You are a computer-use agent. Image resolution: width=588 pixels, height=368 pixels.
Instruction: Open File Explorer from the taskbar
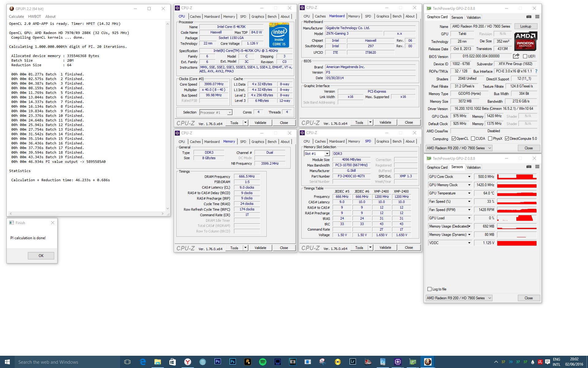[x=158, y=362]
